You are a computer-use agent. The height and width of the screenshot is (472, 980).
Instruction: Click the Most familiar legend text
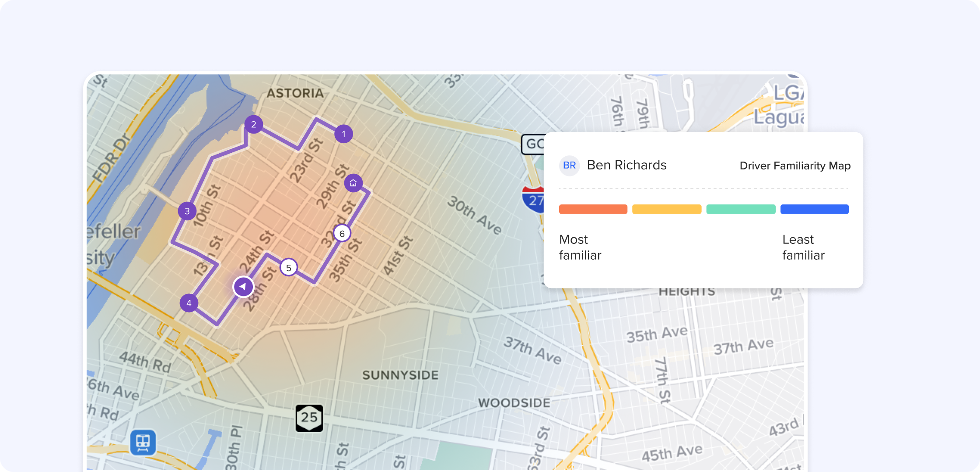(580, 247)
